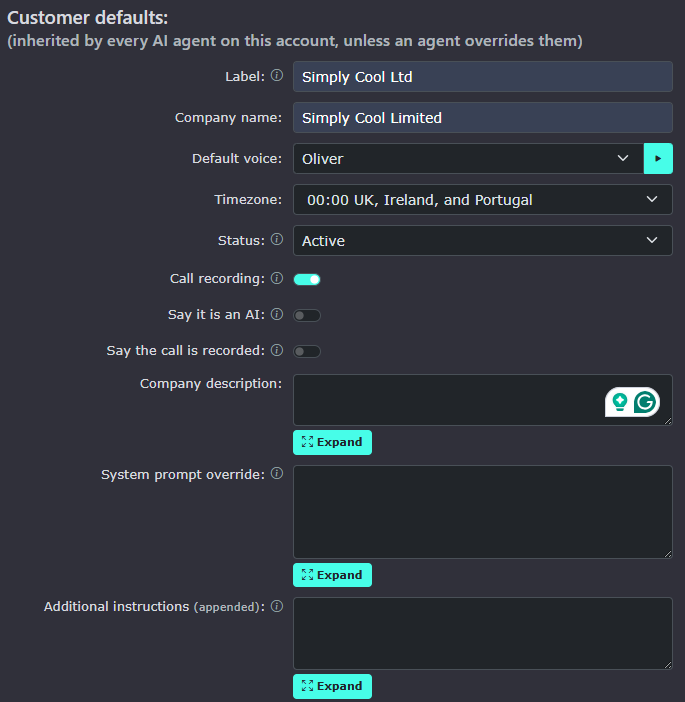The image size is (685, 702).
Task: Click the resize handle of the System prompt override box
Action: point(668,554)
